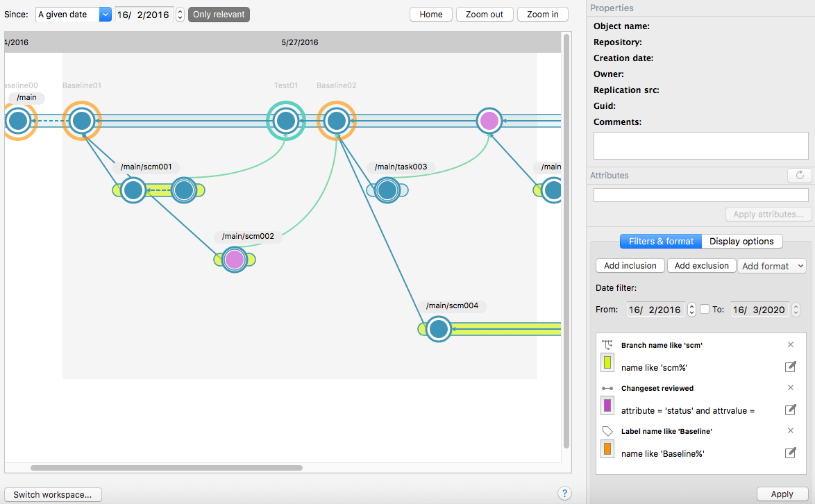The image size is (815, 504).
Task: Click Add inclusion button
Action: pos(630,265)
